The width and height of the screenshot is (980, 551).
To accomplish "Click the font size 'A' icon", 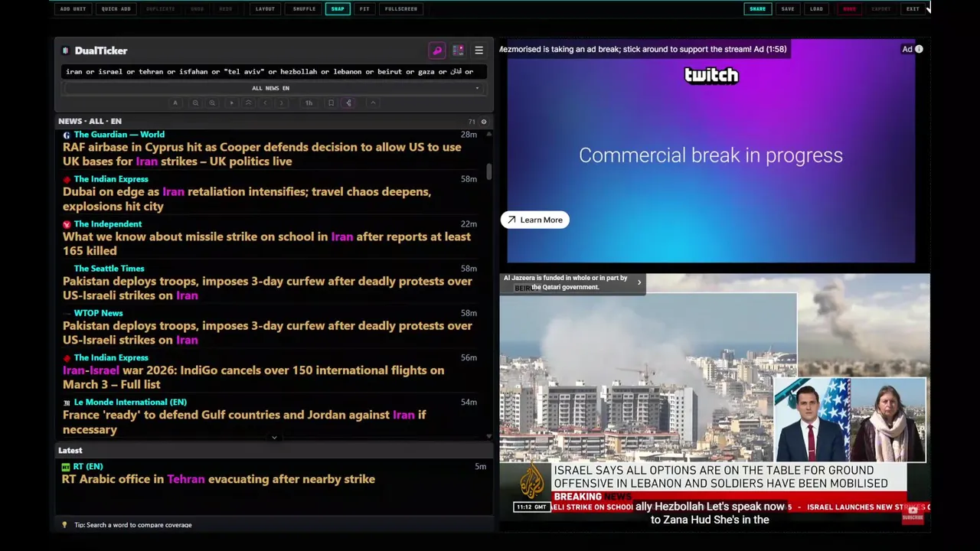I will coord(175,103).
